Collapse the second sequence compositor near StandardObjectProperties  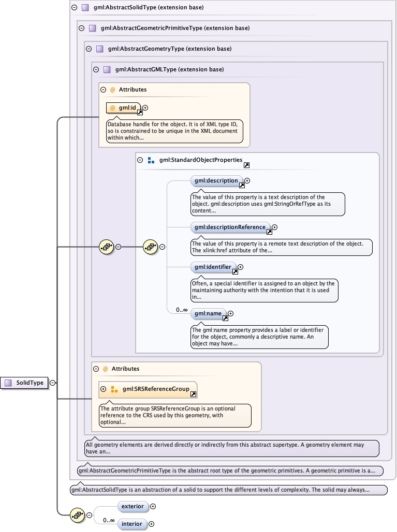click(x=163, y=247)
